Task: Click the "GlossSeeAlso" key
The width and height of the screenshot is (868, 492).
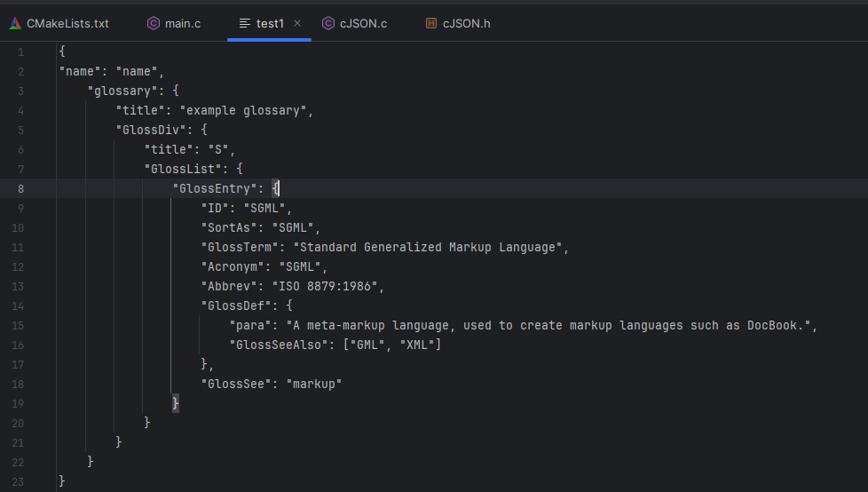Action: pos(279,345)
